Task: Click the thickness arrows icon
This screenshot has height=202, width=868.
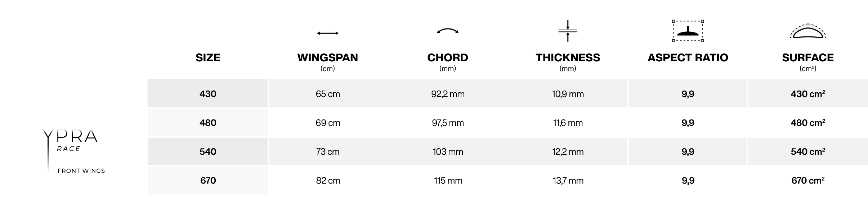Action: [x=568, y=31]
